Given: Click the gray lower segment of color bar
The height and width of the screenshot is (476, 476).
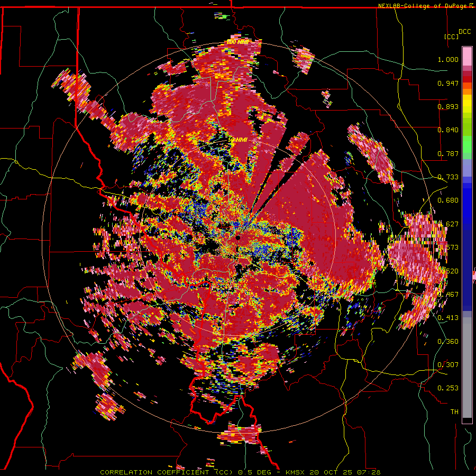Looking at the screenshot, I should 467,369.
